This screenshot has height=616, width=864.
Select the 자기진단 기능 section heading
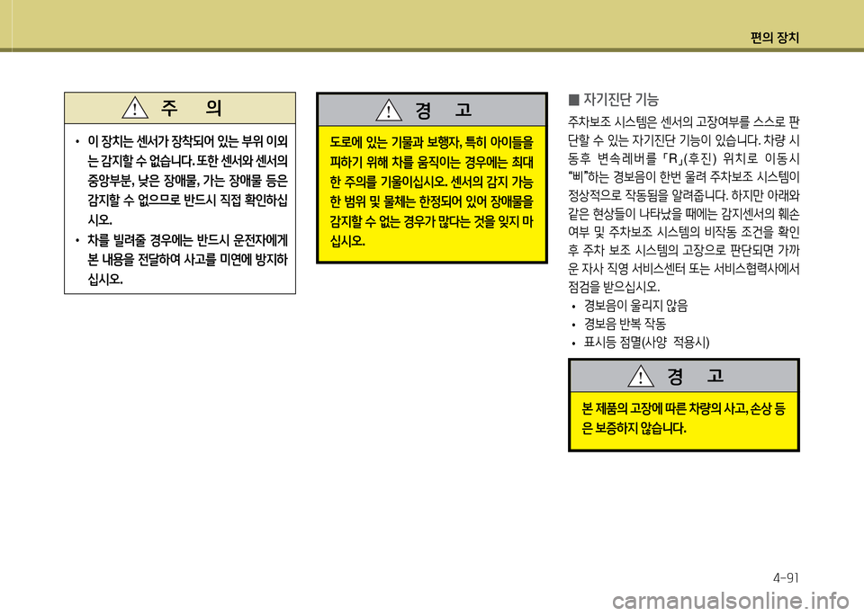pos(620,100)
